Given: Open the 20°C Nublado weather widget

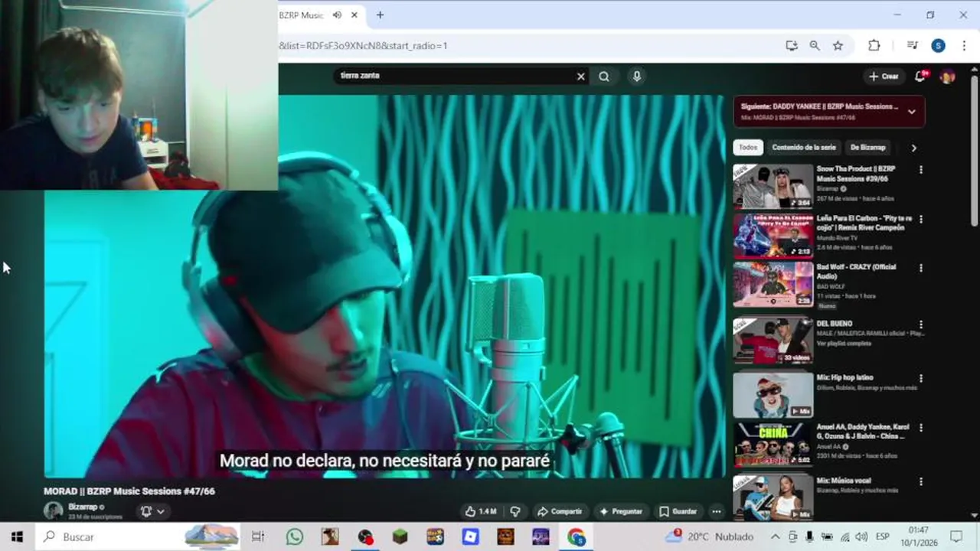Looking at the screenshot, I should (x=710, y=537).
